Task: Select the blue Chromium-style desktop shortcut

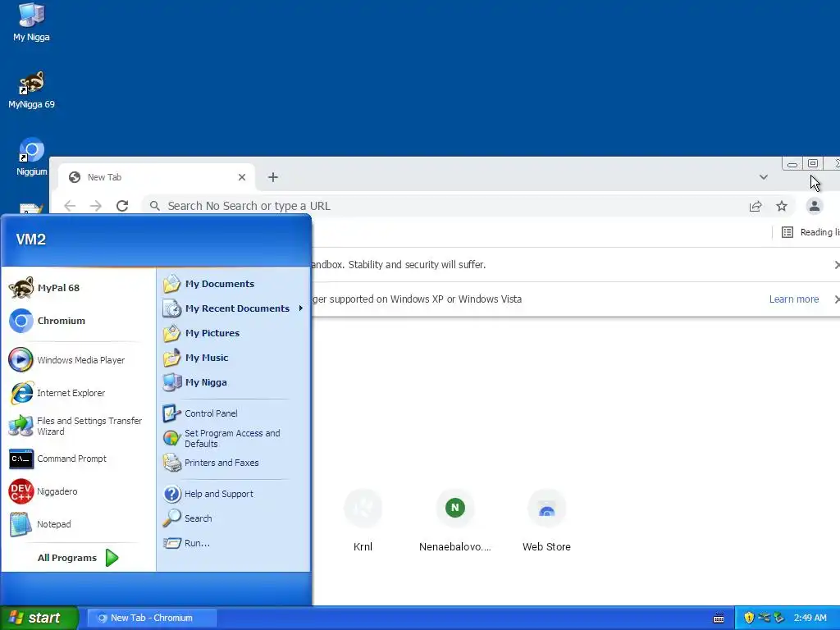Action: (x=31, y=157)
